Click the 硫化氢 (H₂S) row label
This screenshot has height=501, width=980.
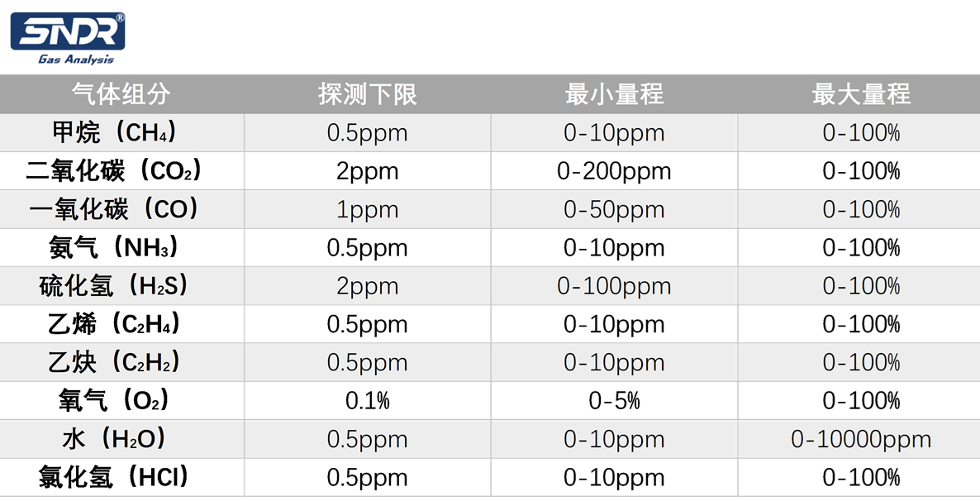115,286
